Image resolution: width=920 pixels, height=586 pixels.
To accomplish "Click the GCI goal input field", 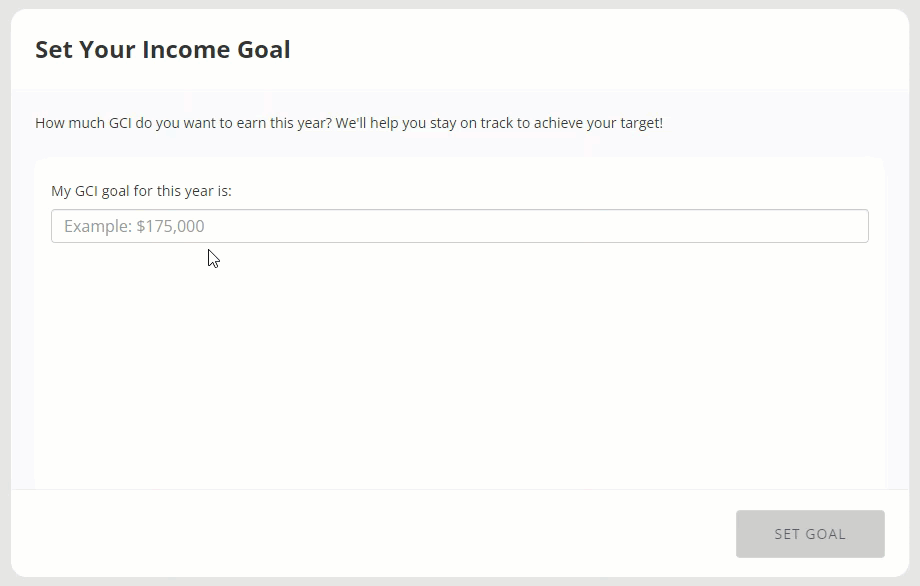I will tap(459, 226).
